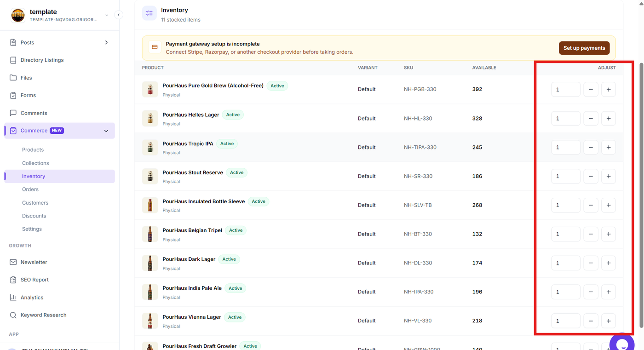
Task: Click the Analytics chart icon
Action: click(13, 298)
